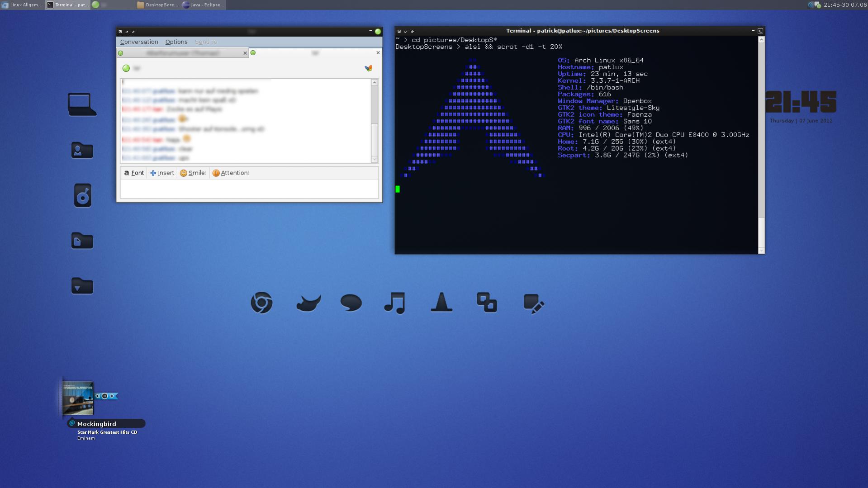The image size is (868, 488).
Task: Click the Attention! button
Action: (x=231, y=173)
